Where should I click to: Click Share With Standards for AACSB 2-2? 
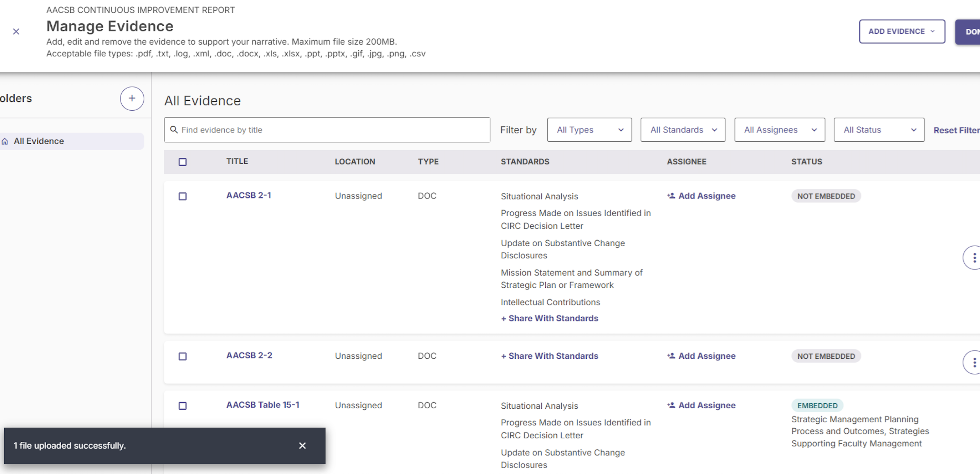[549, 356]
